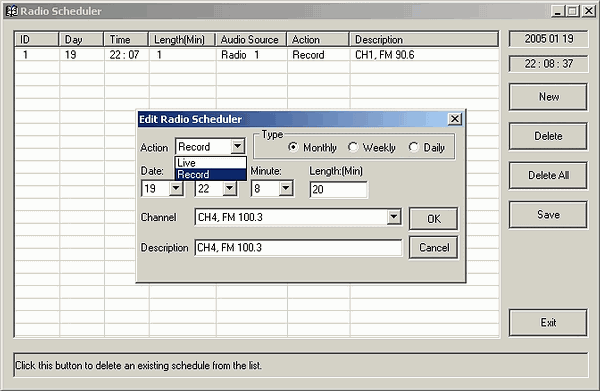Screen dimensions: 600x391
Task: Cancel the Edit Radio Scheduler dialog
Action: coord(434,248)
